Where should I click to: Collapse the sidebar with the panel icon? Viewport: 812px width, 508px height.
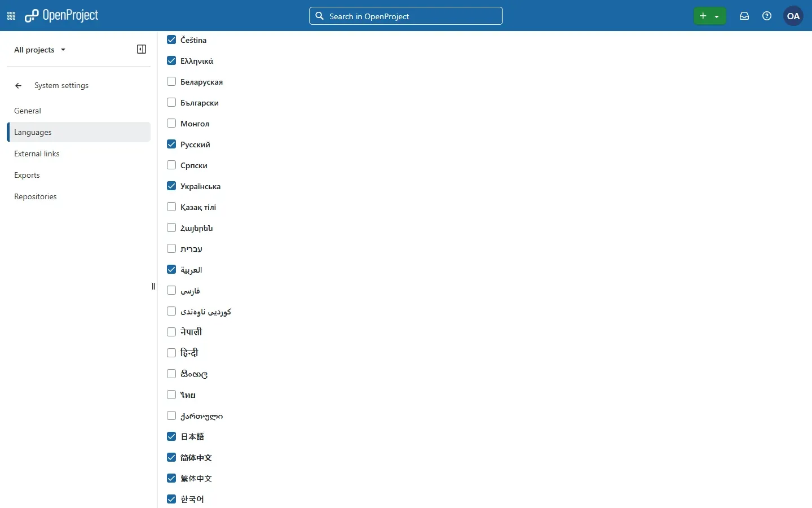pos(142,49)
